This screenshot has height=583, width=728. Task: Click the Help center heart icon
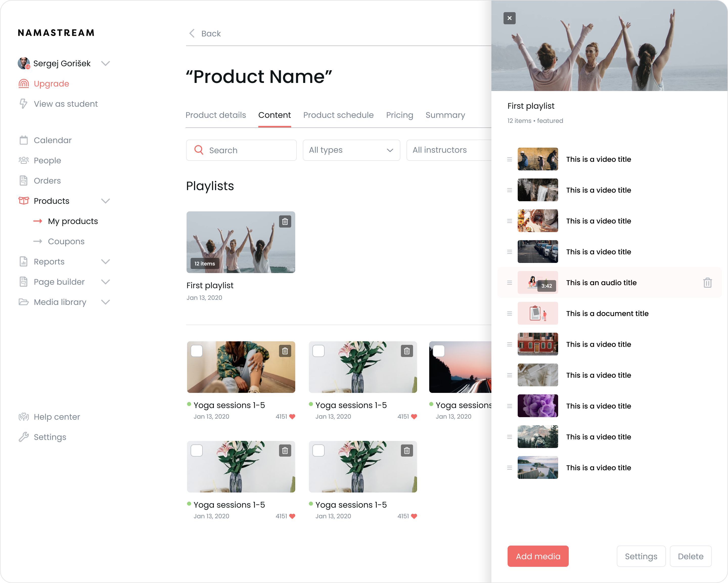(x=23, y=417)
